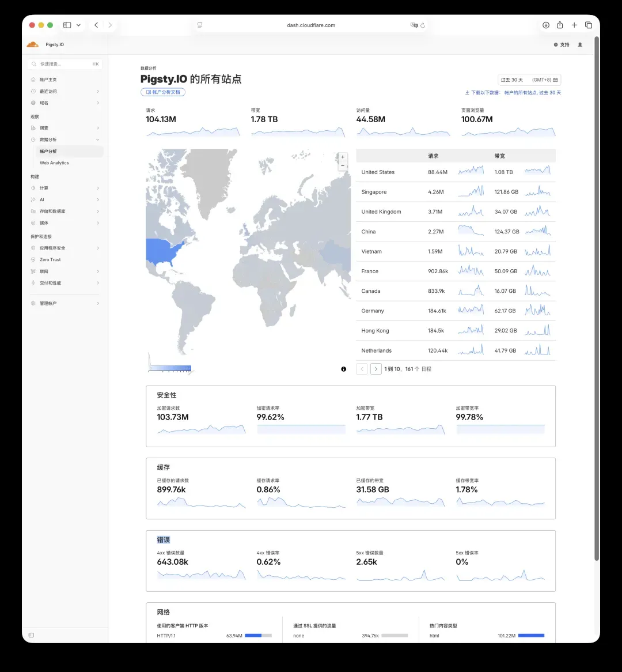The width and height of the screenshot is (622, 672).
Task: Click the translate icon in address bar
Action: [x=414, y=25]
